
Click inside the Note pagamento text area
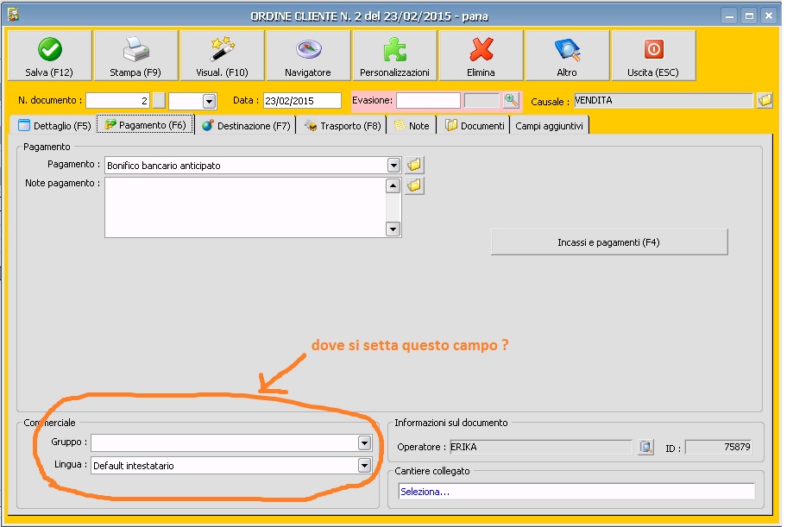click(x=245, y=208)
